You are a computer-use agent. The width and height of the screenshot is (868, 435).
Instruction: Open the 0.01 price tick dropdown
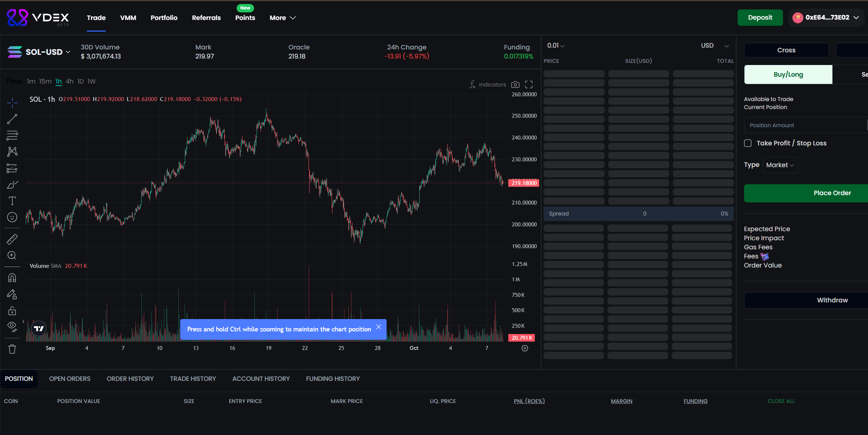(555, 45)
